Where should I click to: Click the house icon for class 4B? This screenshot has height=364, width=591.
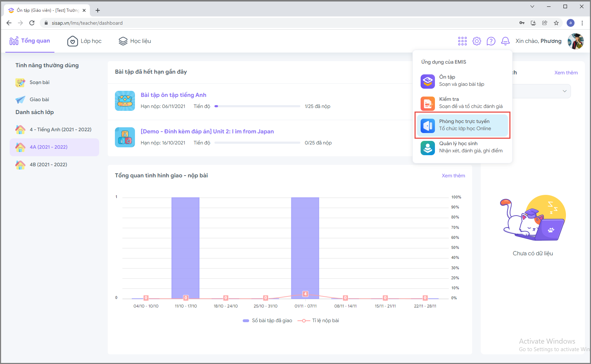coord(20,164)
